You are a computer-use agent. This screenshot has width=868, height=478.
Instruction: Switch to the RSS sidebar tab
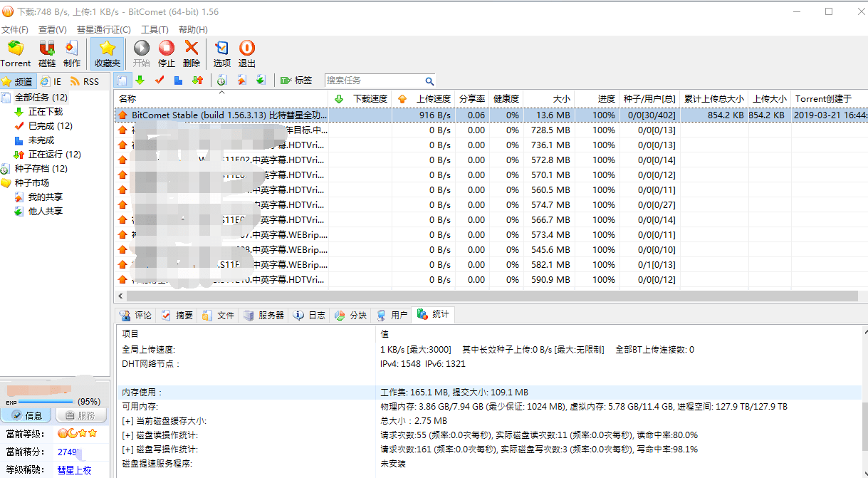coord(85,81)
